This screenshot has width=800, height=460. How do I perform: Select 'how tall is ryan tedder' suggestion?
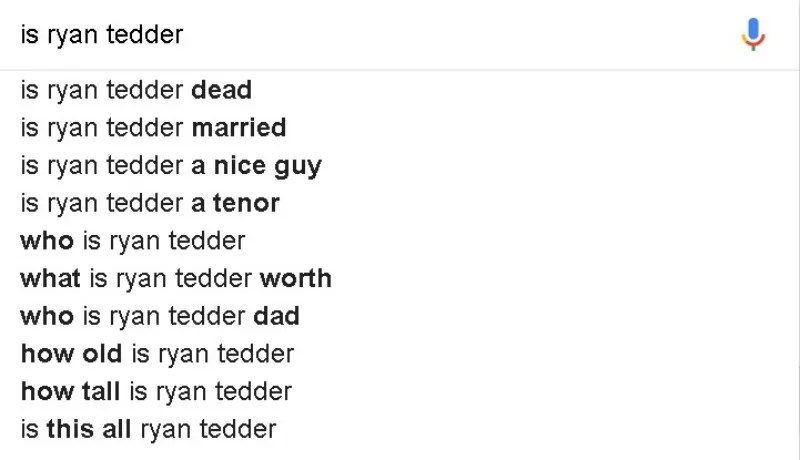(156, 391)
